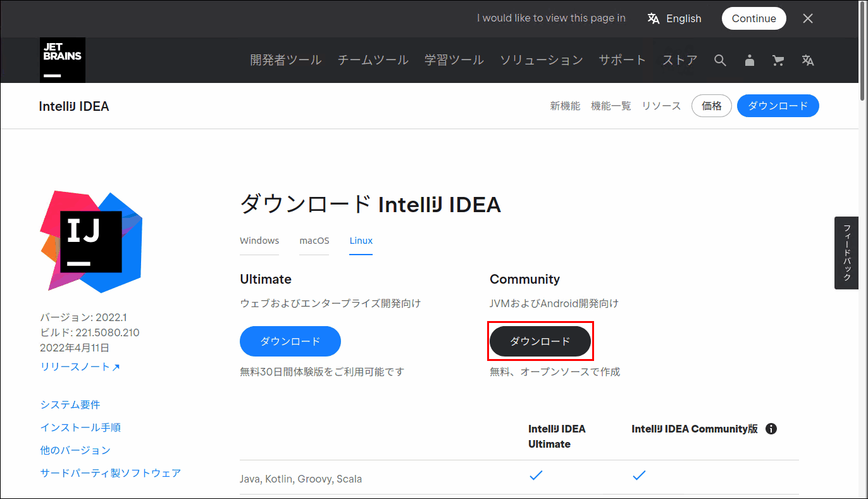Image resolution: width=868 pixels, height=499 pixels.
Task: Download the Community edition
Action: (x=540, y=341)
